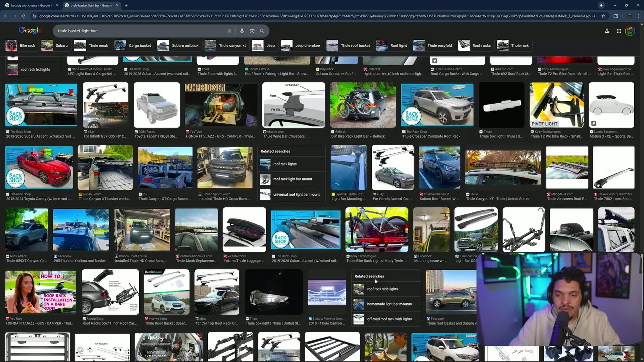
Task: Go back to previous page
Action: [6, 16]
